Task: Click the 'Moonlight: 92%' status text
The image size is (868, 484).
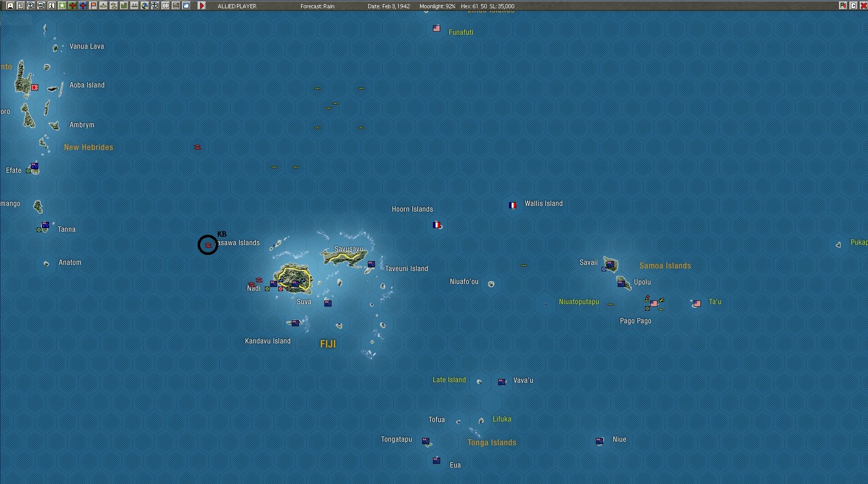Action: [x=438, y=6]
